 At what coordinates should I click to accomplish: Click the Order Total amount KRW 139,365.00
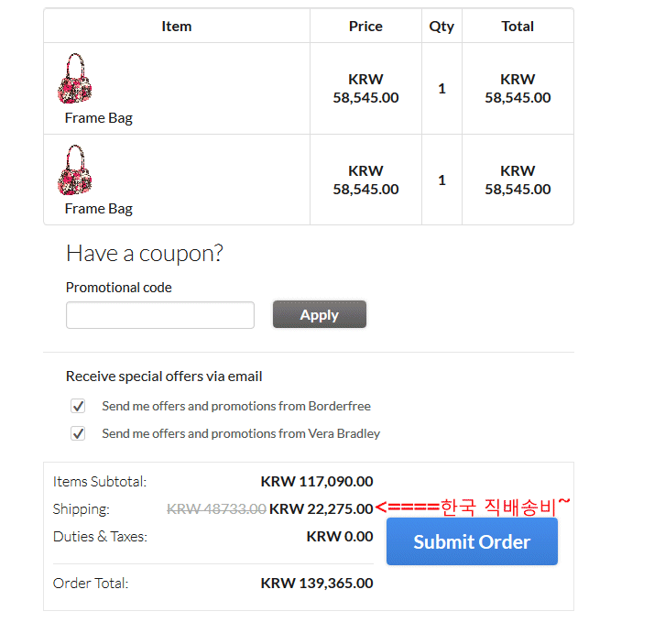tap(317, 583)
